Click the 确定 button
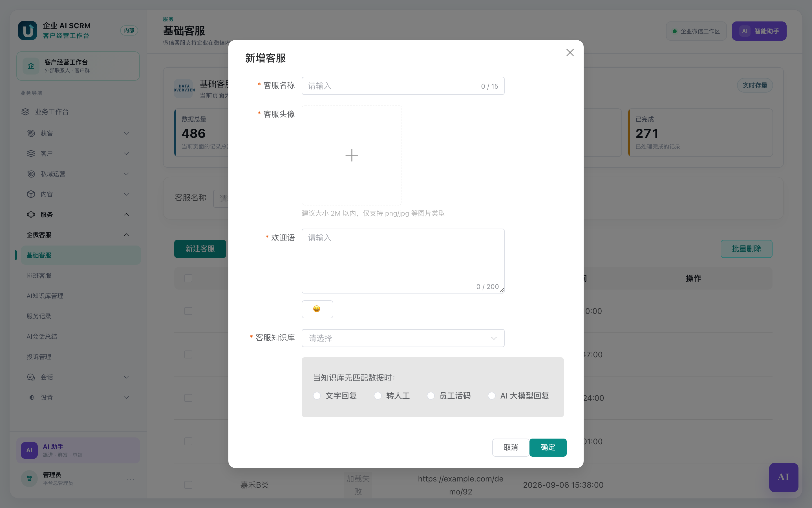This screenshot has height=508, width=812. coord(548,447)
